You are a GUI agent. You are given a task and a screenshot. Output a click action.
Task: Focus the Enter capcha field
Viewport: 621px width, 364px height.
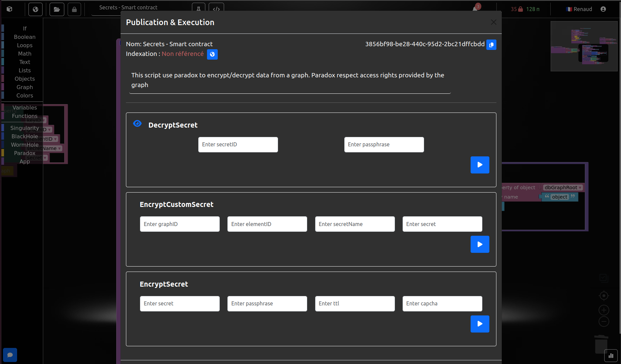pos(442,304)
